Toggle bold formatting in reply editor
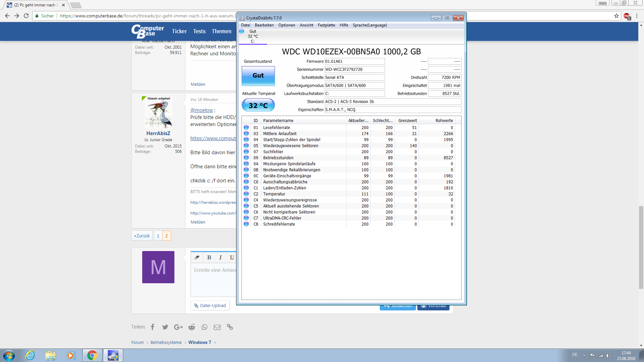This screenshot has height=362, width=644. point(209,257)
